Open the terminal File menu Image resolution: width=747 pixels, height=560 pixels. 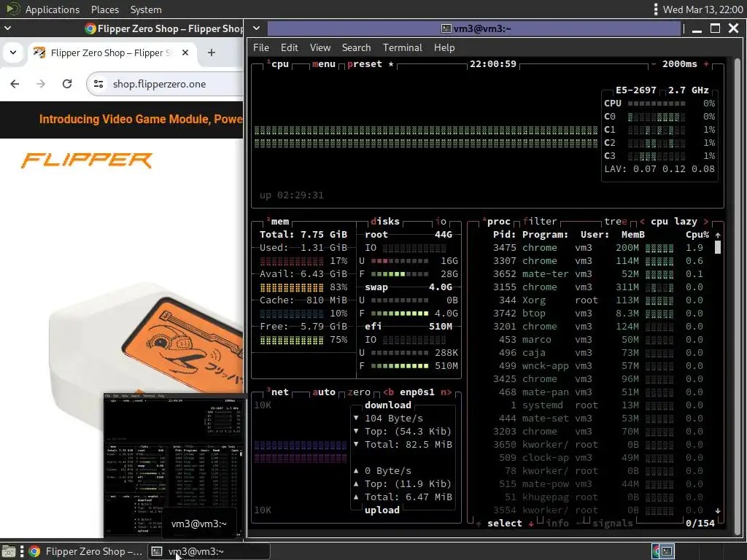pyautogui.click(x=261, y=47)
